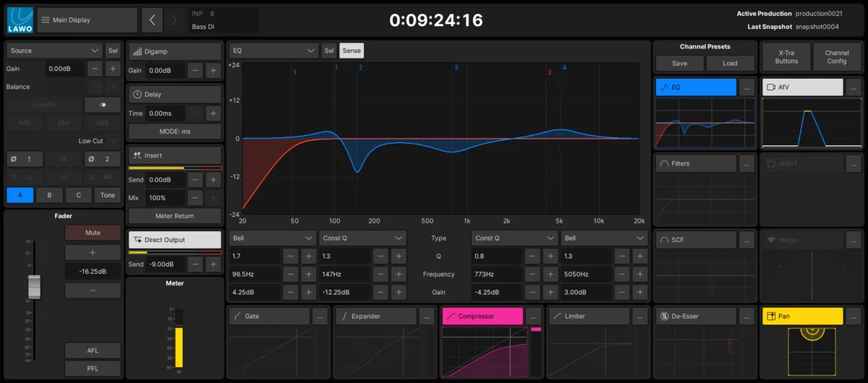
Task: Open the EQ section dropdown
Action: [273, 51]
